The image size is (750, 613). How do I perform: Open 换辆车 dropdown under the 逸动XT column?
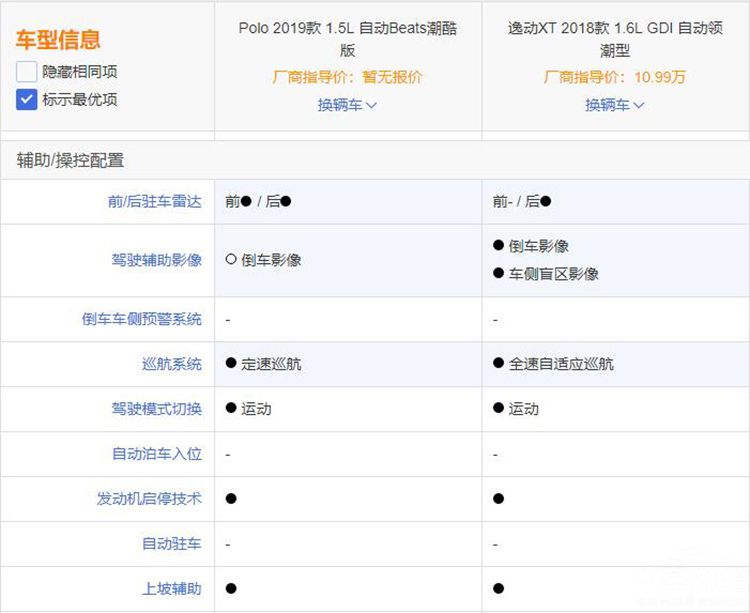pos(614,105)
